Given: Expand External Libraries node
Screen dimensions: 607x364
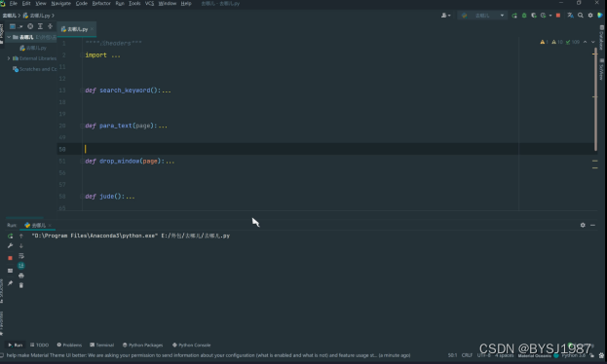Looking at the screenshot, I should [x=9, y=58].
